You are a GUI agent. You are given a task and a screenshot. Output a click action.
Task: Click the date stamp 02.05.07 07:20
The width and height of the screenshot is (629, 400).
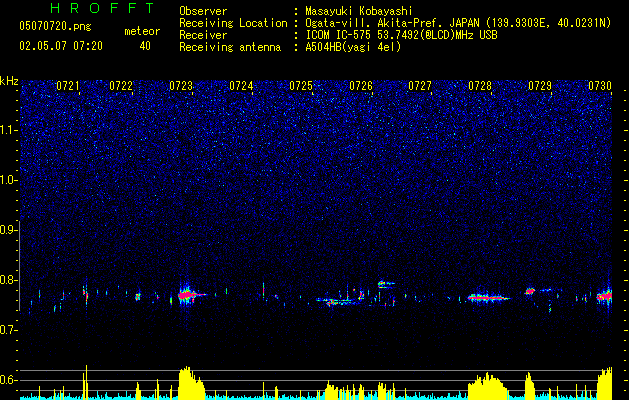pos(61,46)
